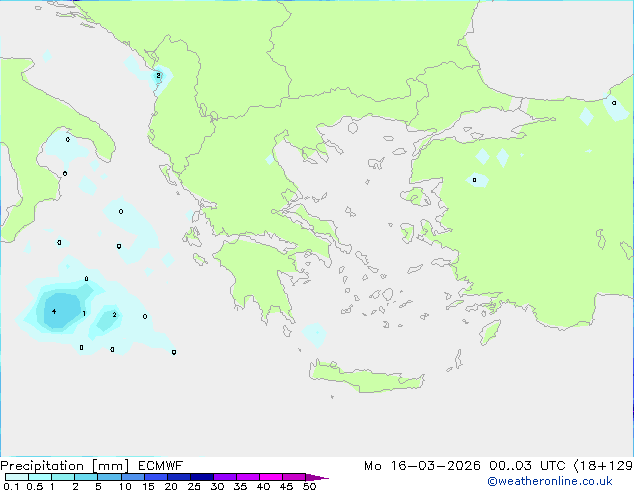Click the 1 mm precipitation value marker
Viewport: 634px width, 490px height.
coord(83,314)
